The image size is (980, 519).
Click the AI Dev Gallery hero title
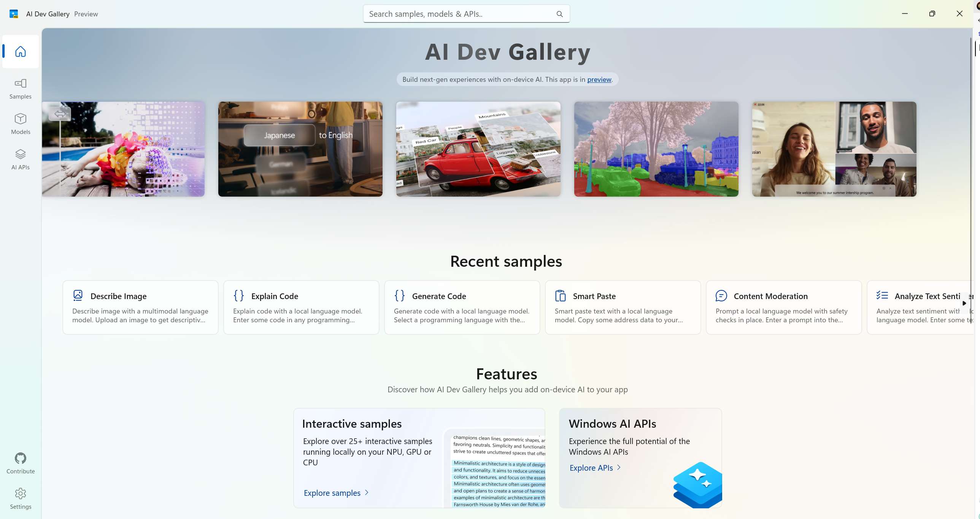coord(508,52)
